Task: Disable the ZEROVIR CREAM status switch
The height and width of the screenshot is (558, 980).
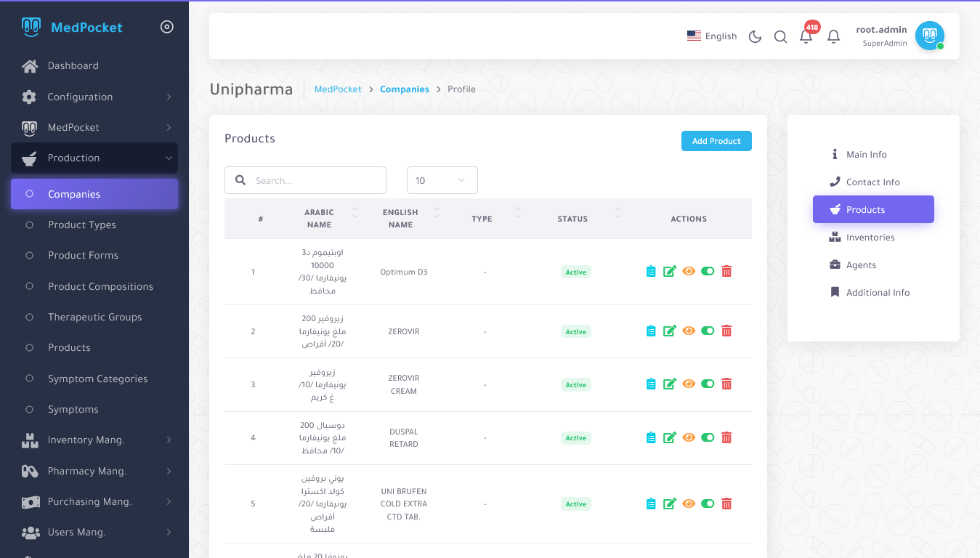Action: pyautogui.click(x=708, y=384)
